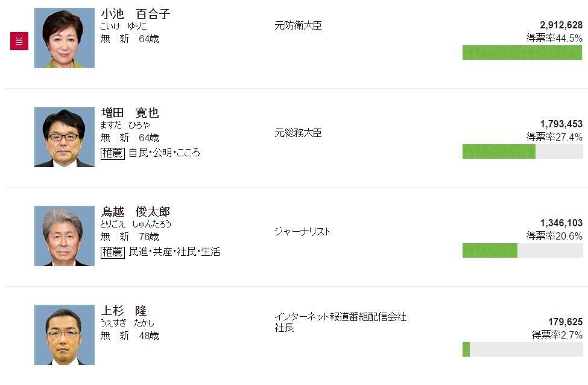Click the 推薦 tag beside 自民・公明・こころ

(x=112, y=153)
